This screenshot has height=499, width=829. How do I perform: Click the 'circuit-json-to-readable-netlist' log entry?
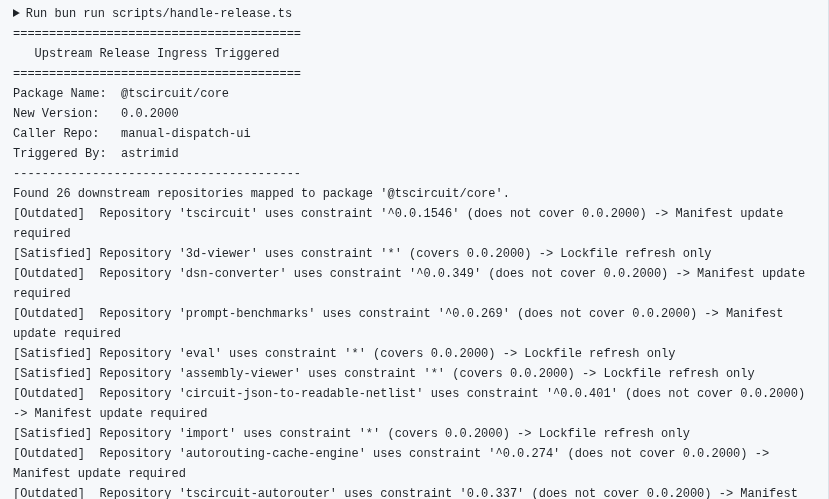409,403
